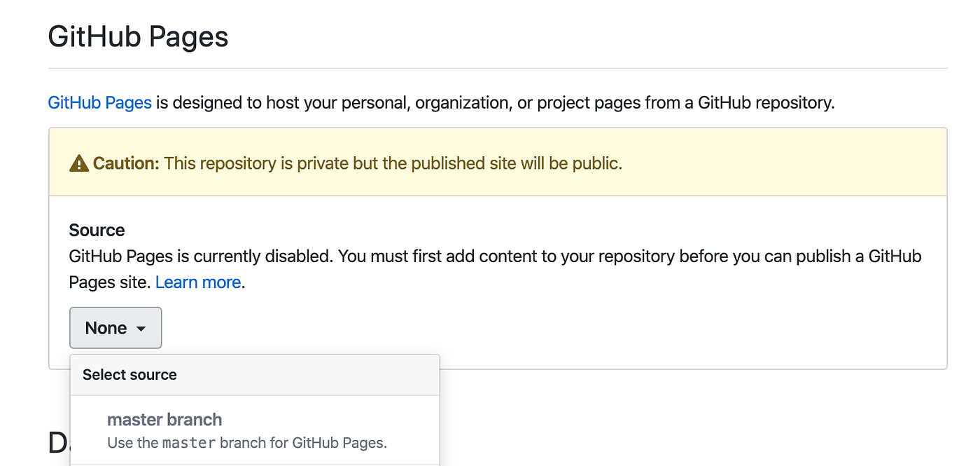Click the Learn more link
Viewport: 980px width, 466px height.
[x=198, y=282]
